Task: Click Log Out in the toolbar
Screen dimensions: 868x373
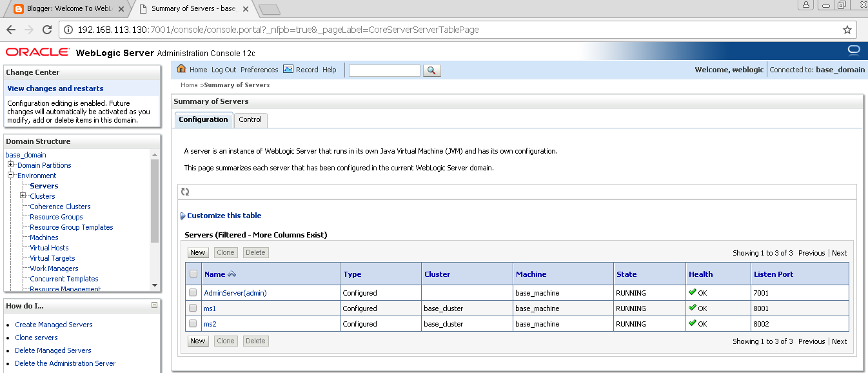Action: click(224, 70)
